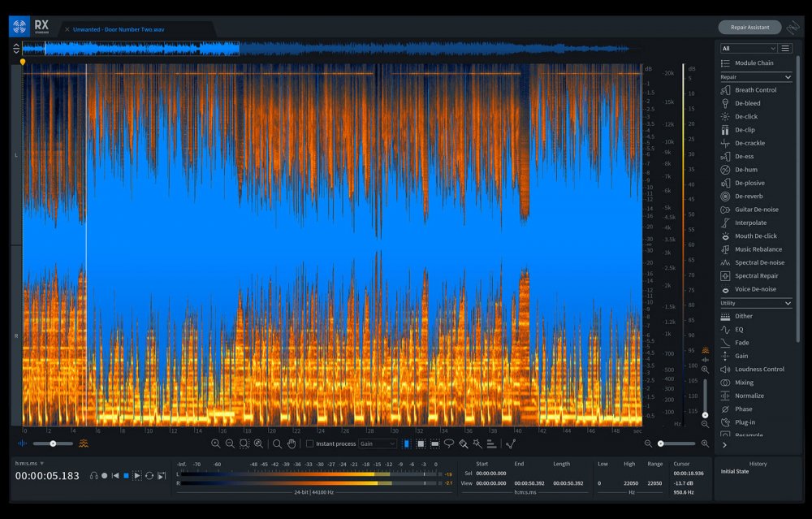The height and width of the screenshot is (519, 812).
Task: Open the Spectral De-noise module
Action: (x=753, y=262)
